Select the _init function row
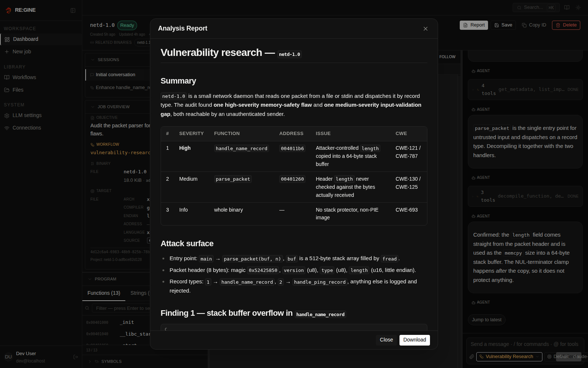The width and height of the screenshot is (588, 368). tap(116, 322)
